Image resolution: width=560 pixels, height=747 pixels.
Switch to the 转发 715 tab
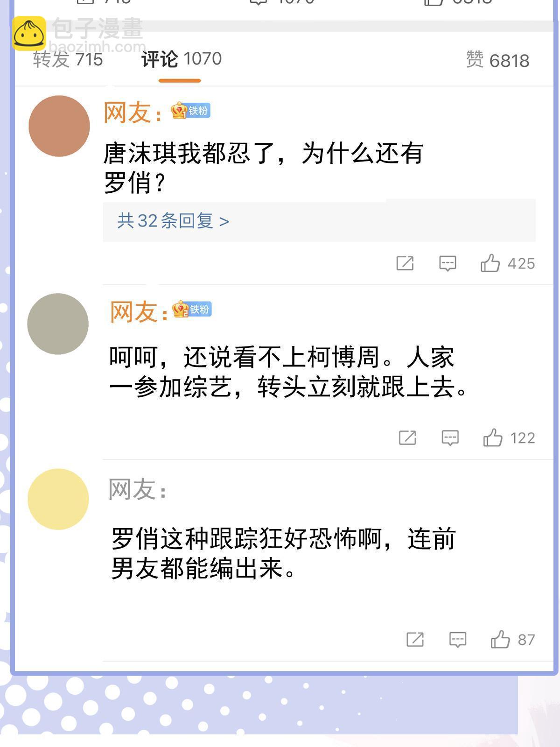click(x=68, y=60)
